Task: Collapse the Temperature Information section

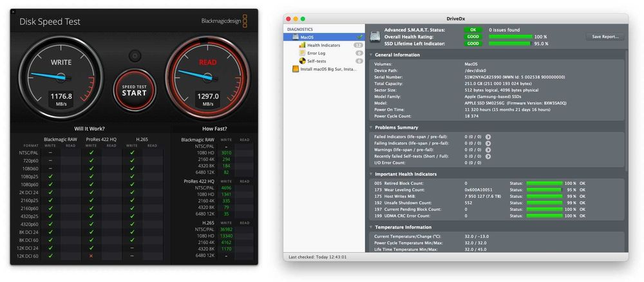Action: coord(372,227)
